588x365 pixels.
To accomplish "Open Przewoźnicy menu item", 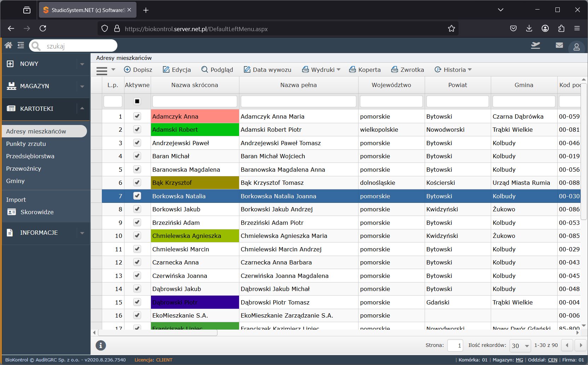I will point(23,169).
